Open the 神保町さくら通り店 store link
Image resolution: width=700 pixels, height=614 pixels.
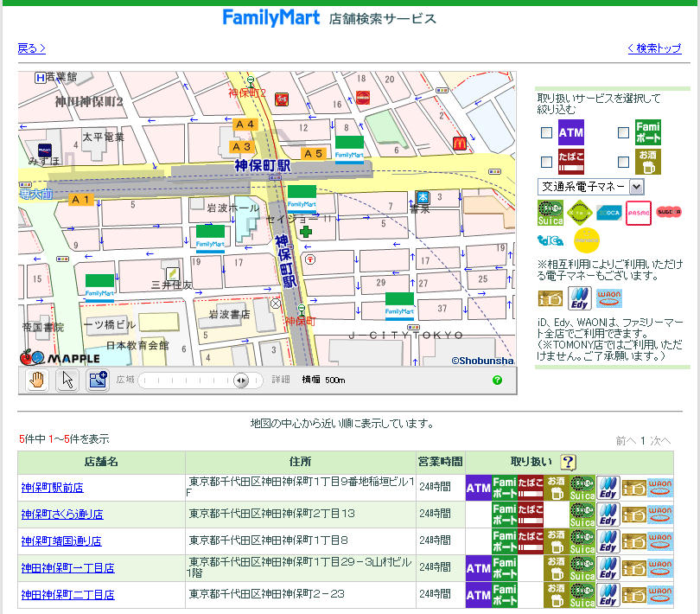coord(62,515)
